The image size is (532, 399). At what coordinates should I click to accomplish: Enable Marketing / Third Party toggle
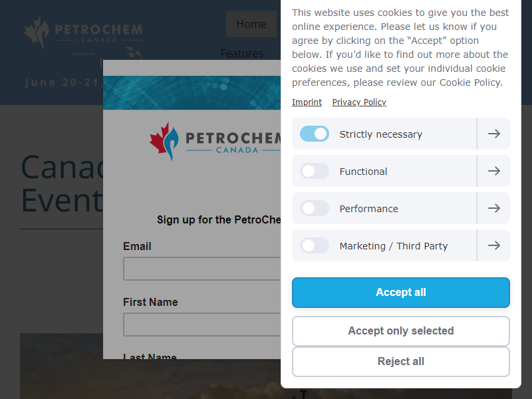point(314,245)
